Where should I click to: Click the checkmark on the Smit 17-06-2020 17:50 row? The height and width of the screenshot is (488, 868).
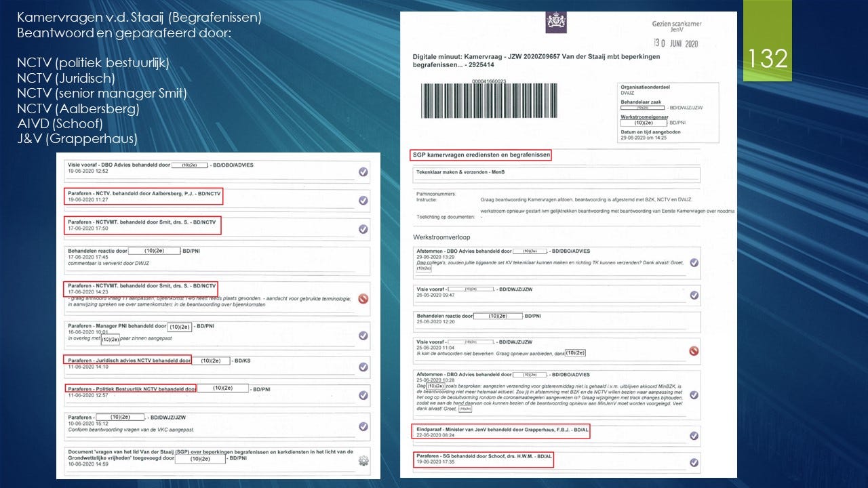click(x=363, y=229)
